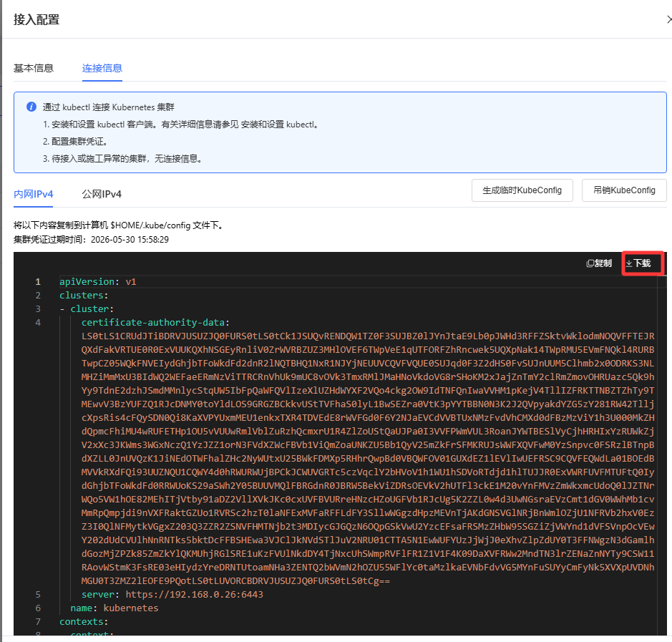This screenshot has height=642, width=672.
Task: Click step 2 配置集群凭证
Action: [x=75, y=142]
